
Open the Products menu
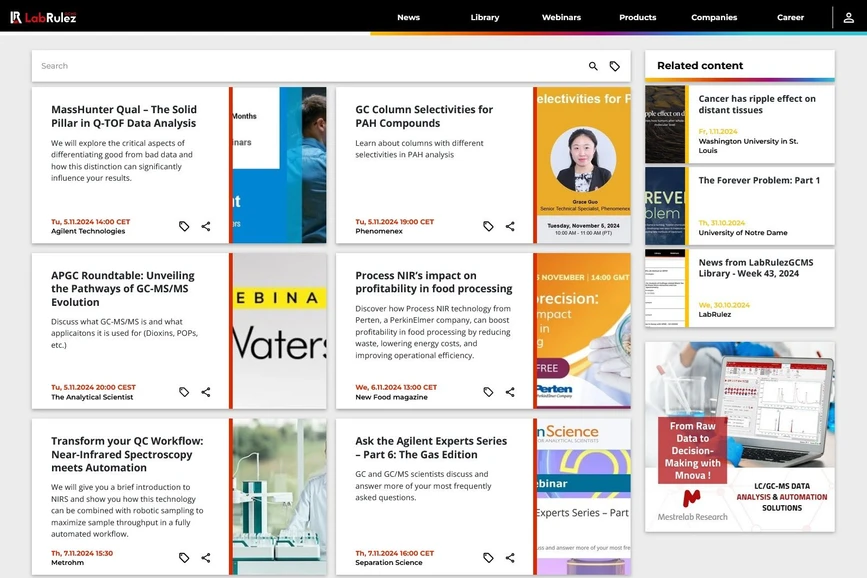click(638, 18)
